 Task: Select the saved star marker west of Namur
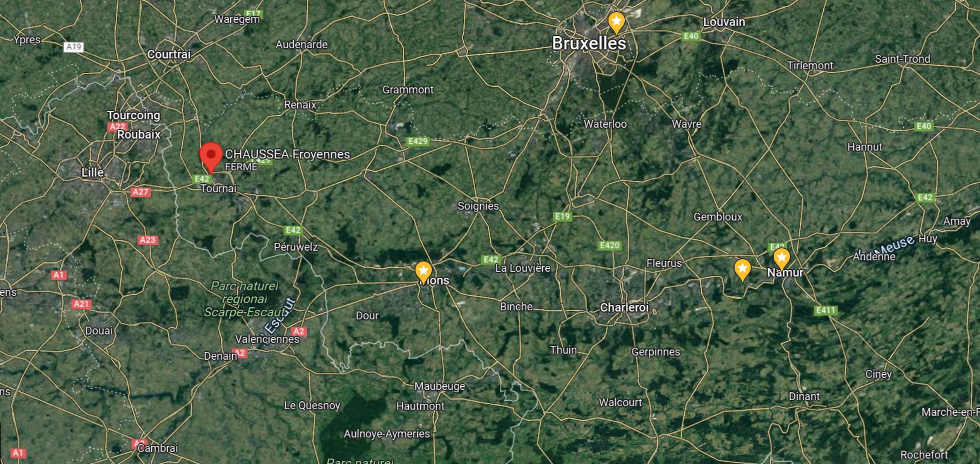742,270
